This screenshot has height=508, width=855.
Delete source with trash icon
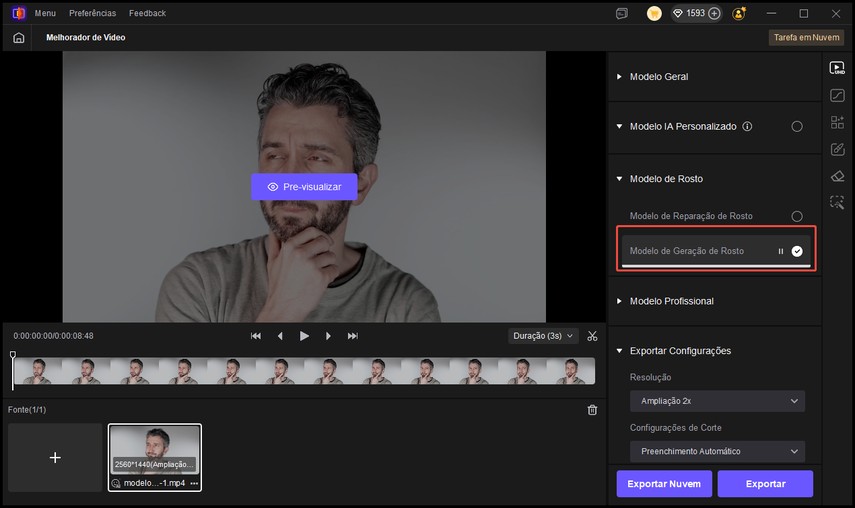tap(592, 410)
